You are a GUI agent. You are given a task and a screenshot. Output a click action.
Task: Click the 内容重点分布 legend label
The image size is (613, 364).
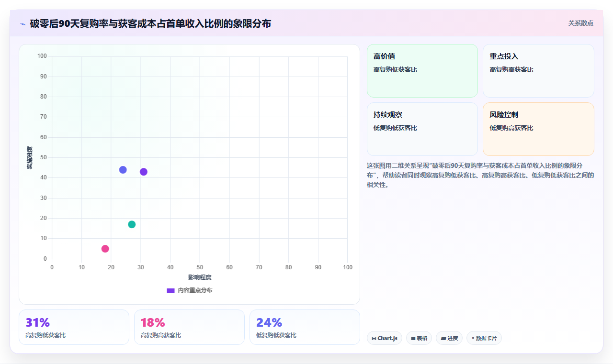click(x=195, y=290)
